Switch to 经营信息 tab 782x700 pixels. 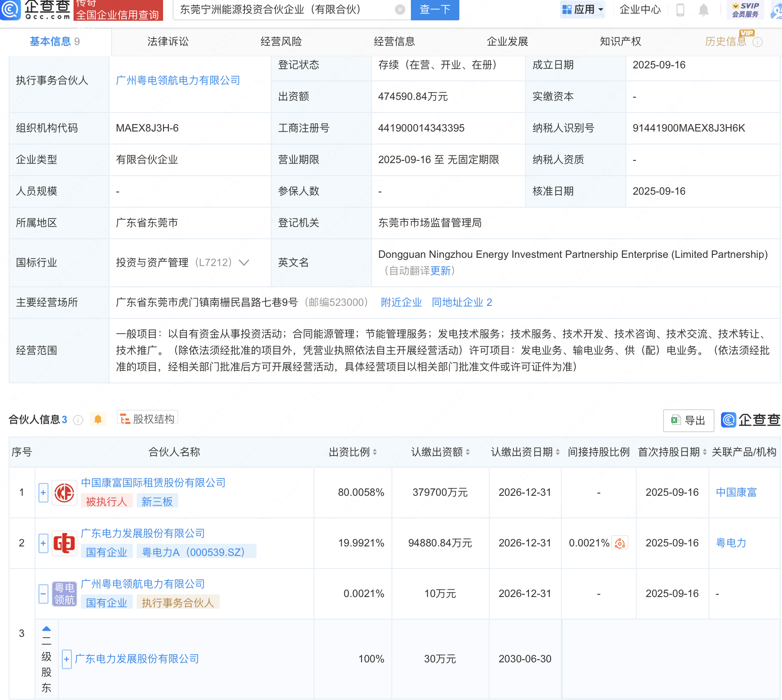tap(394, 42)
